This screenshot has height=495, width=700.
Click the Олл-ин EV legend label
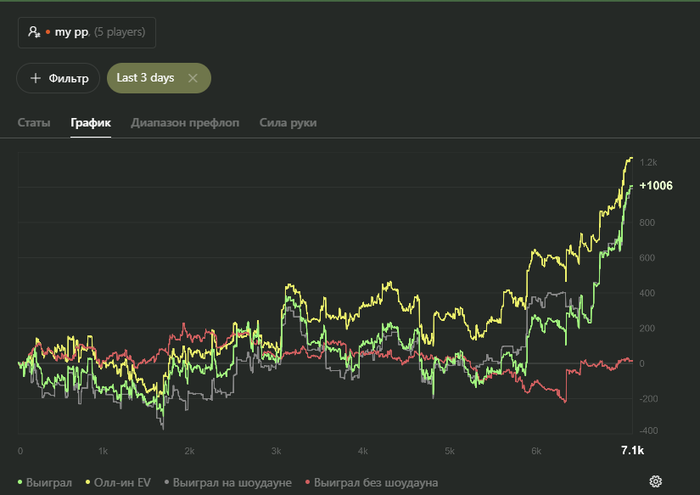click(x=122, y=483)
